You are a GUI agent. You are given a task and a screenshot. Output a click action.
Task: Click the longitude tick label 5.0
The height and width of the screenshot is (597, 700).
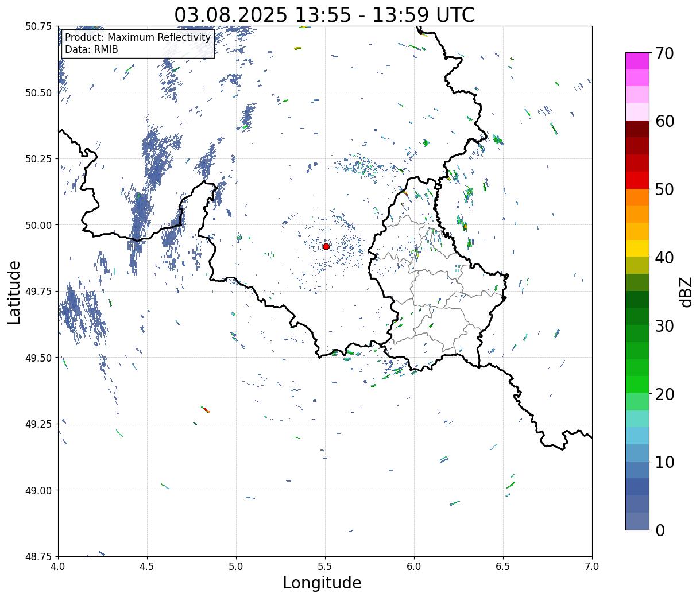click(x=236, y=567)
